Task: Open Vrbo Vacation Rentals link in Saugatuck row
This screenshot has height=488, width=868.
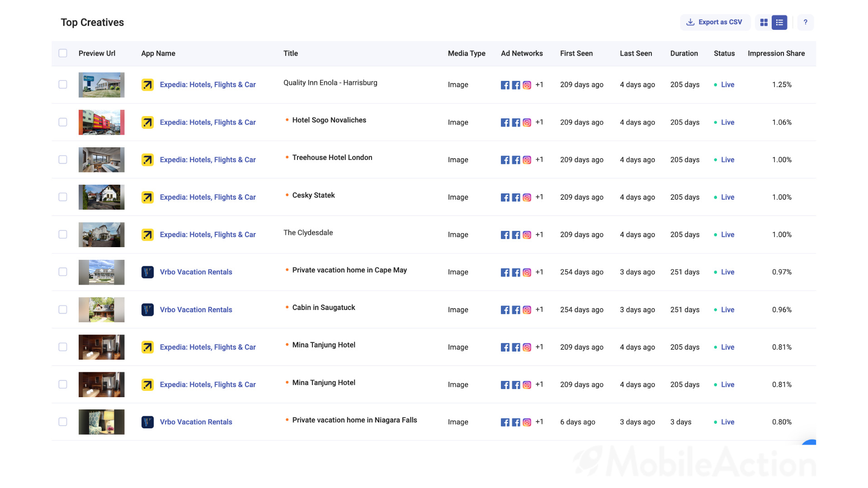Action: coord(196,310)
